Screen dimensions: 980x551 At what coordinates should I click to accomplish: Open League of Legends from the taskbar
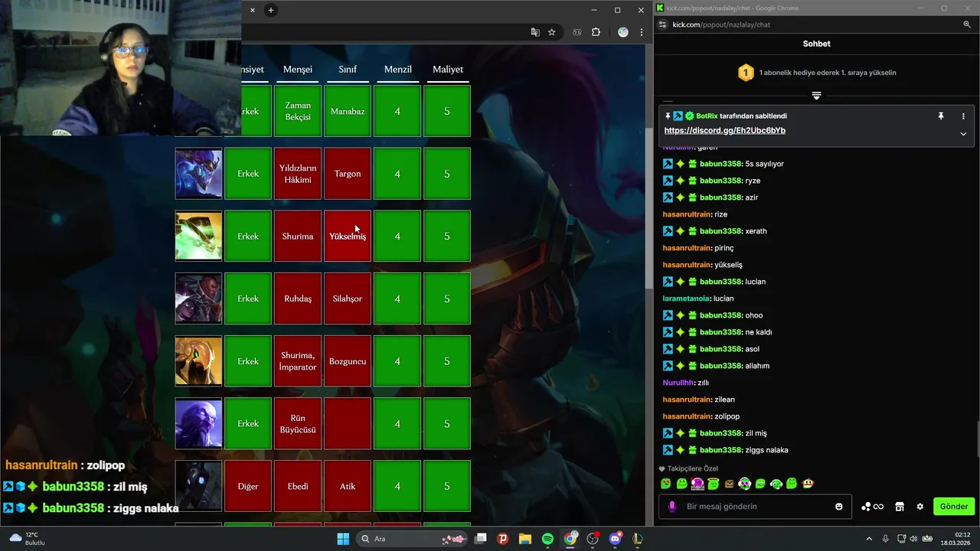[637, 539]
